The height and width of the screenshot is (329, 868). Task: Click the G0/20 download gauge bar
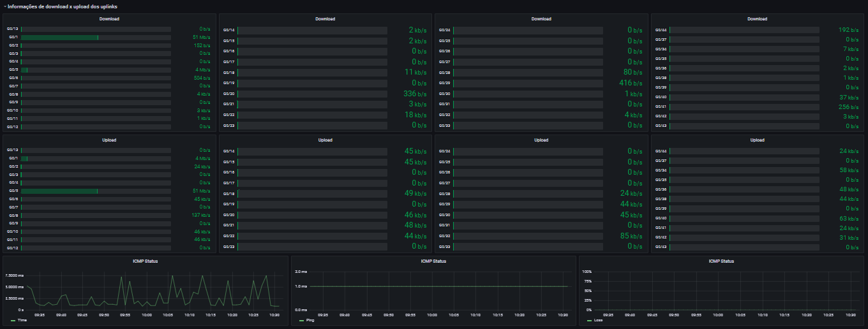click(313, 94)
